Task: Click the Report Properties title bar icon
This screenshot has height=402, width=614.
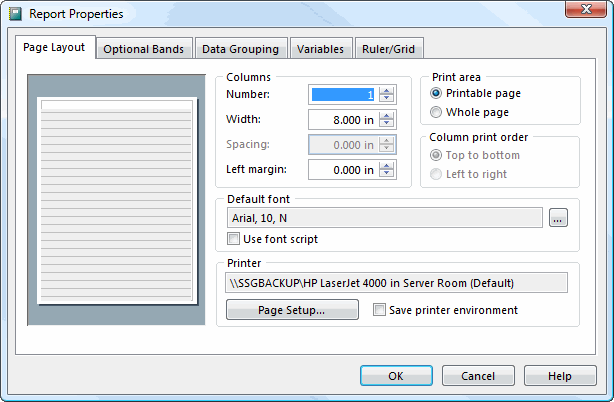Action: tap(15, 14)
